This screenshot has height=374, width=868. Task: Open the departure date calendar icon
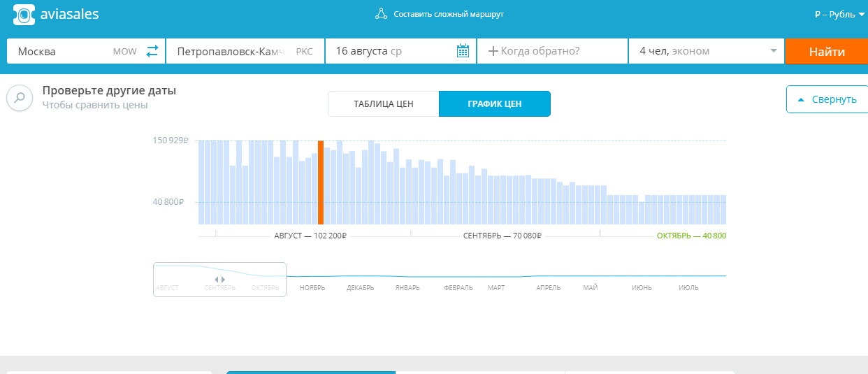(x=463, y=51)
